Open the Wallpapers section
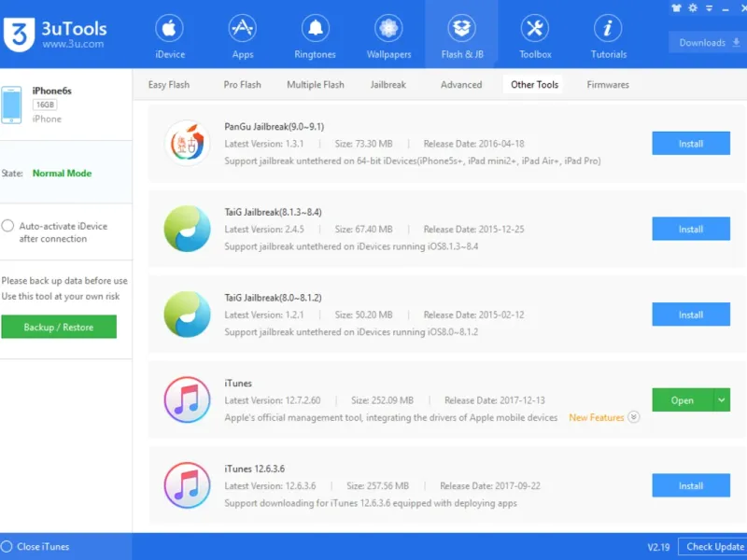The image size is (747, 560). (388, 36)
